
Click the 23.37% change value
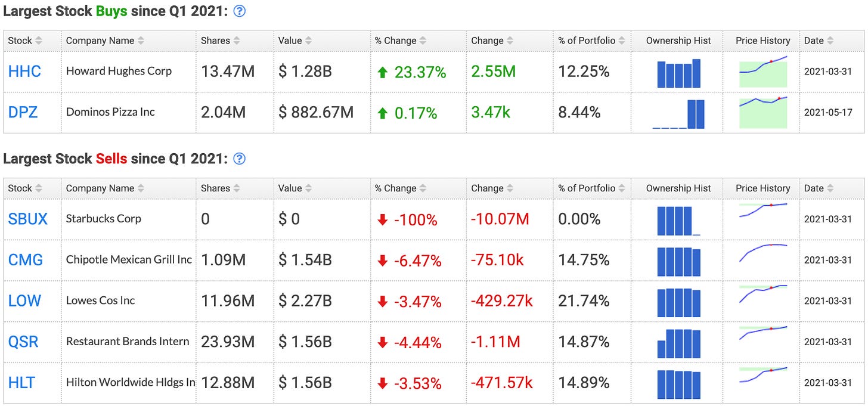click(x=420, y=73)
